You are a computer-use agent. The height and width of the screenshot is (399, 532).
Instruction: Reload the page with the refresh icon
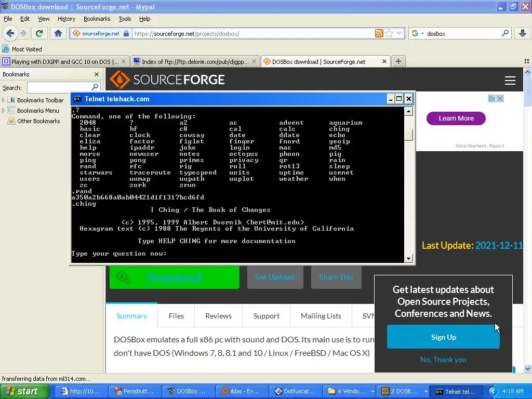(39, 33)
